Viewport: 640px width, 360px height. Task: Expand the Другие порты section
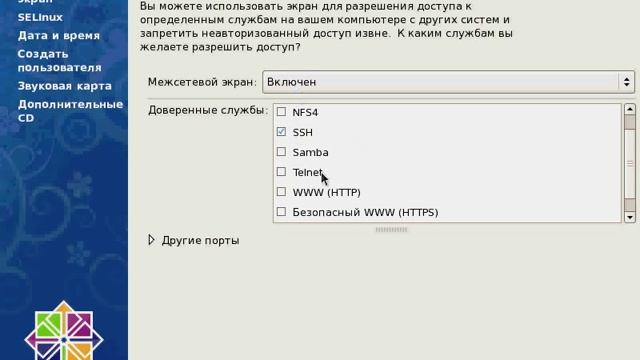point(151,240)
